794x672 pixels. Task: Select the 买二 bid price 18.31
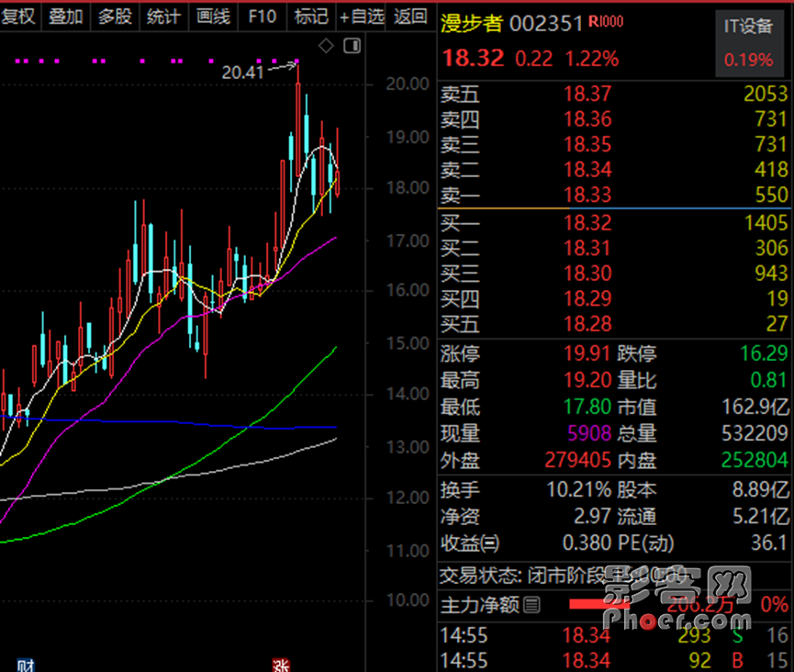[587, 248]
